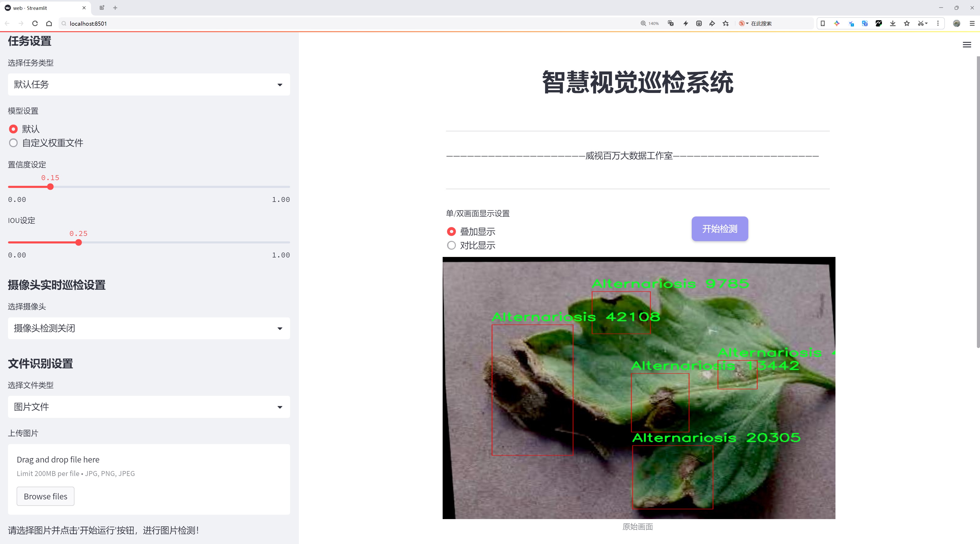Click the IOU slider handle at 0.25
Viewport: 980px width, 544px height.
pos(78,243)
